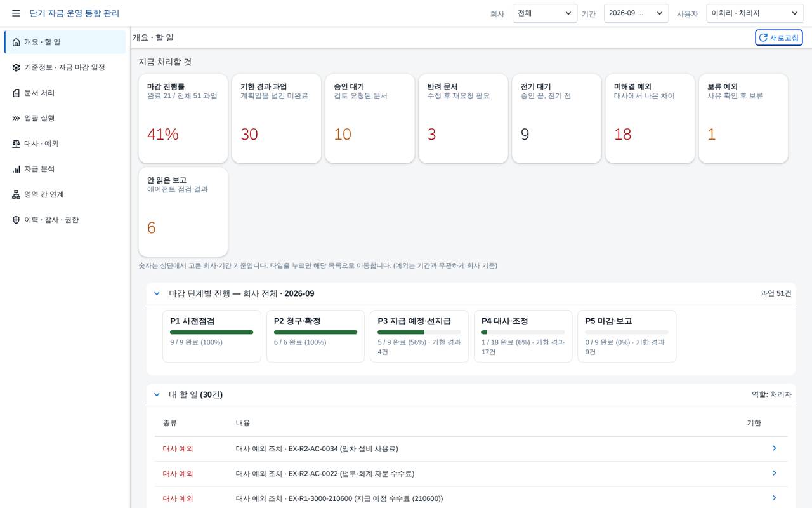Click the 새로고침 refresh button

[779, 37]
